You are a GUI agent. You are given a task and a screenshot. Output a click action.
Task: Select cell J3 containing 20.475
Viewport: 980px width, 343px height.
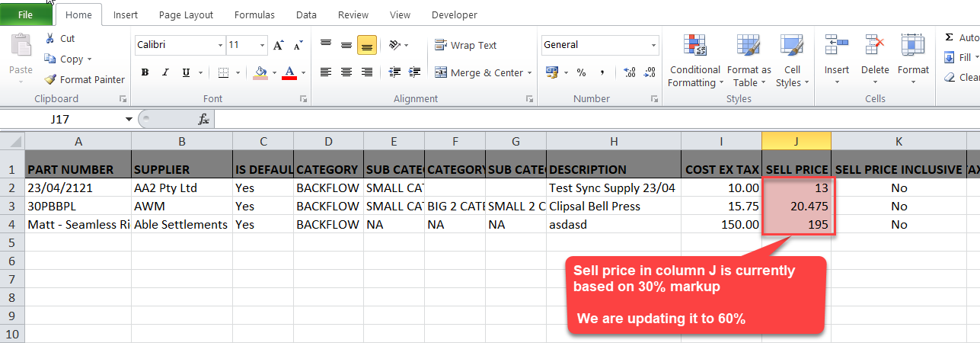(796, 206)
